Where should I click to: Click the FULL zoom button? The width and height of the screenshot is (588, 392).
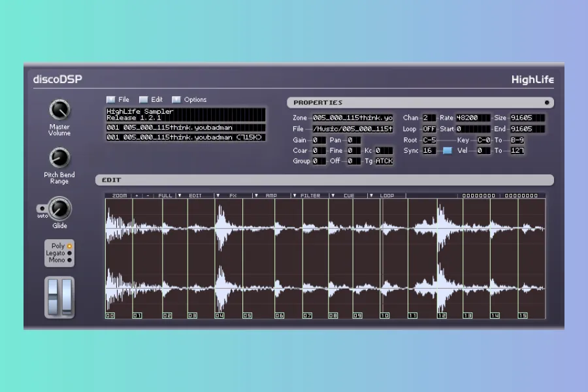pos(165,195)
